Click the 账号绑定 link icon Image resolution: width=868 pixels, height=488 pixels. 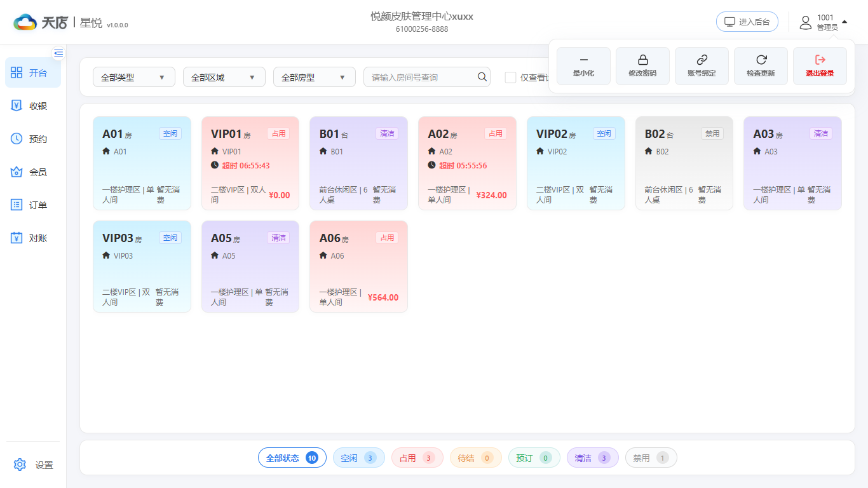point(702,60)
